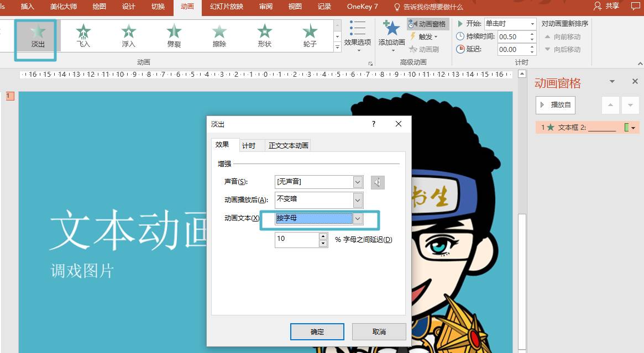Open the 美化大师 ribbon tab
Image resolution: width=644 pixels, height=353 pixels.
[x=63, y=7]
